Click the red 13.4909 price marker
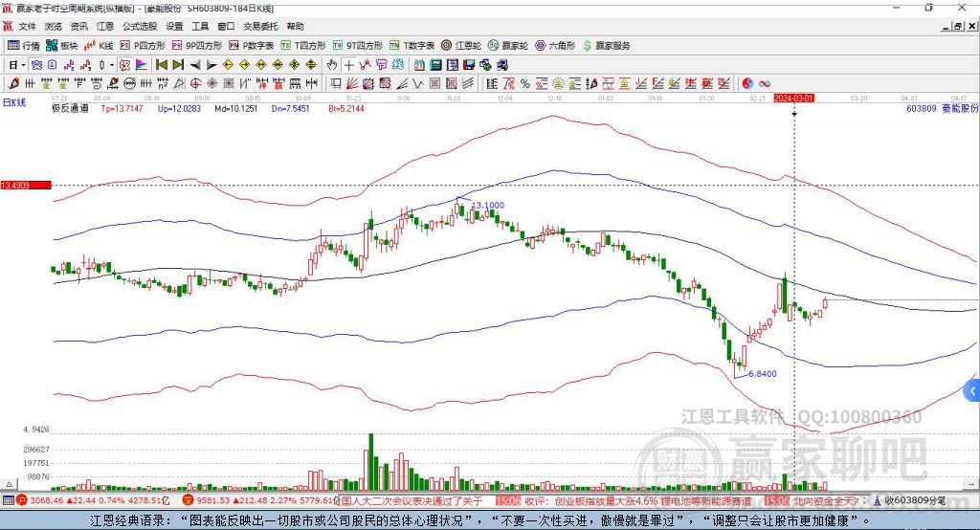Image resolution: width=980 pixels, height=530 pixels. point(26,185)
